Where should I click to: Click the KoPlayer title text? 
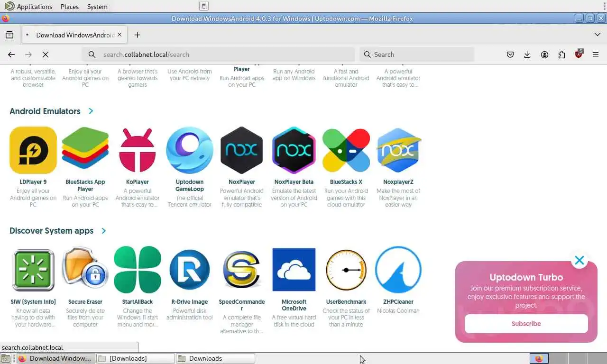pos(138,182)
